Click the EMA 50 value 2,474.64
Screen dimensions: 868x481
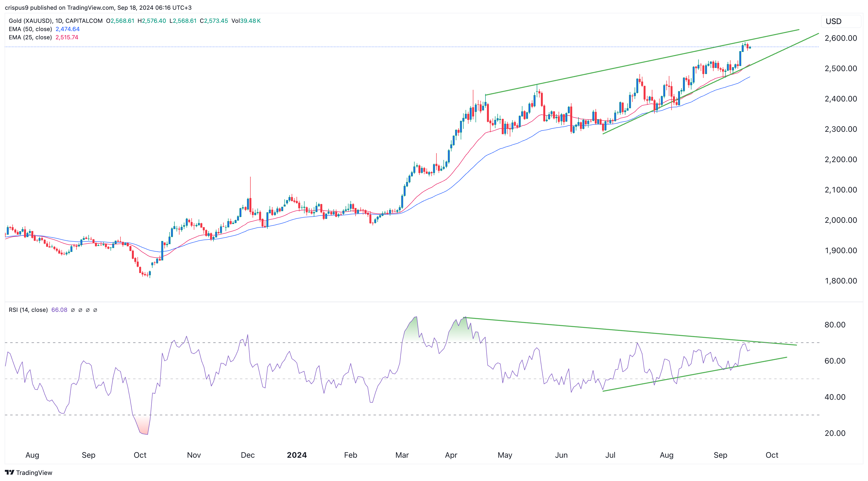coord(68,29)
